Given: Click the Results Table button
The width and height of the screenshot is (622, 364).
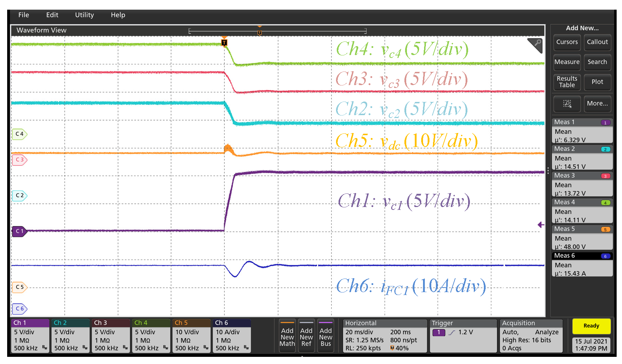Looking at the screenshot, I should tap(567, 82).
